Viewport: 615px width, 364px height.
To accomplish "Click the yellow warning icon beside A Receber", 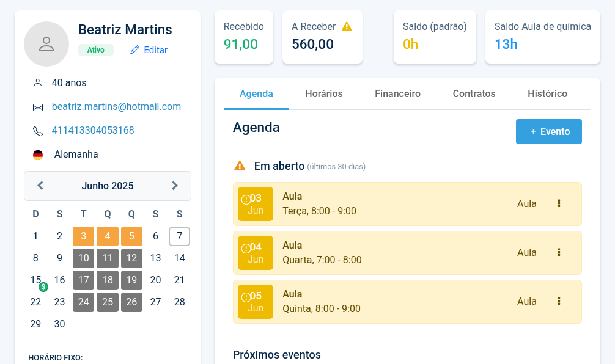I will pos(347,26).
